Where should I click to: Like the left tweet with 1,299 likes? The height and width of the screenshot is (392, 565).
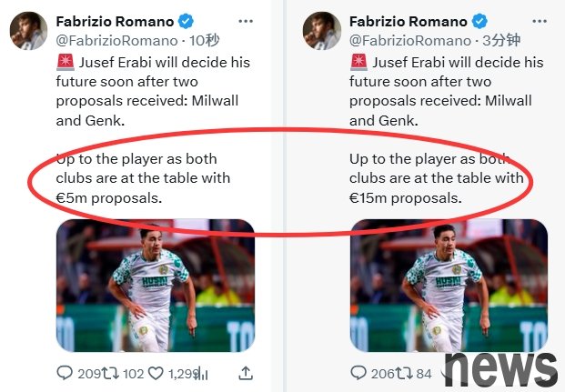pos(158,373)
